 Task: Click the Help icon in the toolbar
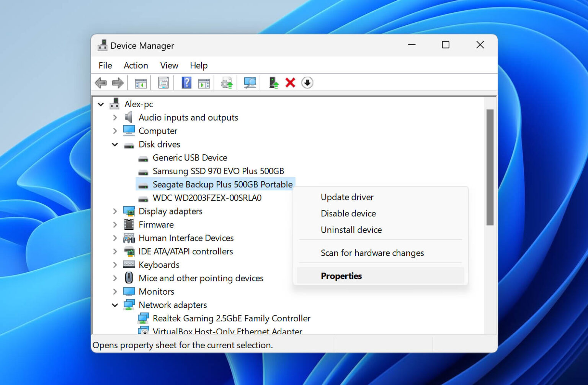pyautogui.click(x=186, y=83)
